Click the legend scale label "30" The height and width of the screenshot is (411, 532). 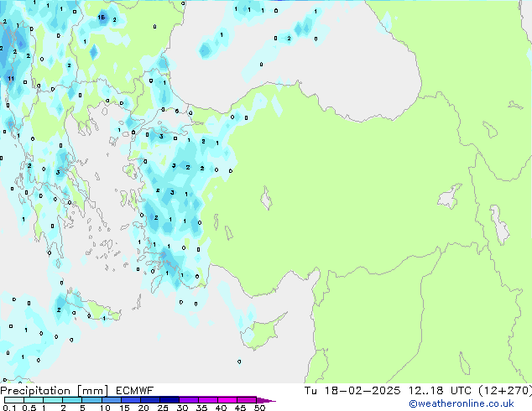pos(182,408)
